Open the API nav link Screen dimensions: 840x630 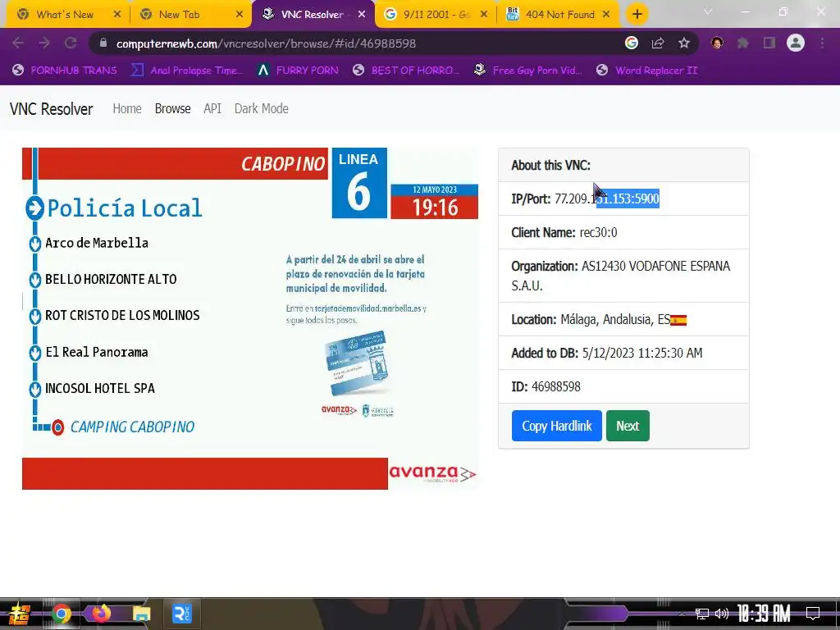click(x=212, y=109)
